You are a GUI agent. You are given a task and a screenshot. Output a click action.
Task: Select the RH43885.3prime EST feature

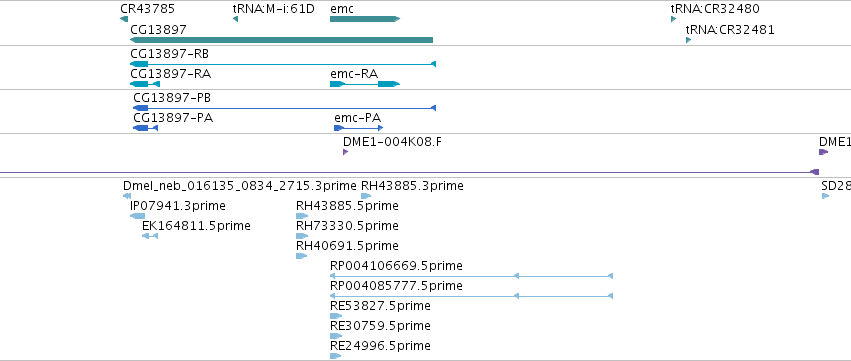pyautogui.click(x=366, y=196)
